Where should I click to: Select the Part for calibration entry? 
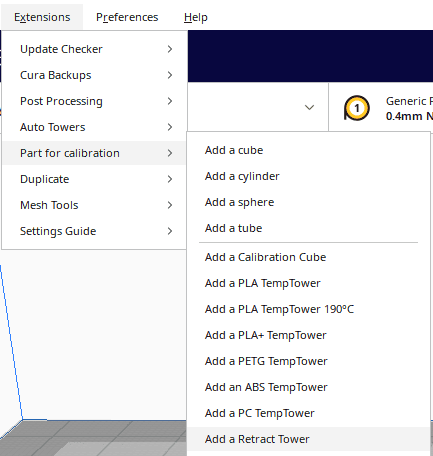[94, 153]
